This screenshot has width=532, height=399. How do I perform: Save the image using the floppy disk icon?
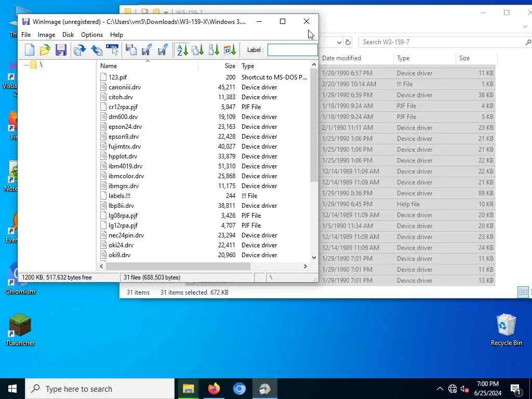click(x=61, y=50)
